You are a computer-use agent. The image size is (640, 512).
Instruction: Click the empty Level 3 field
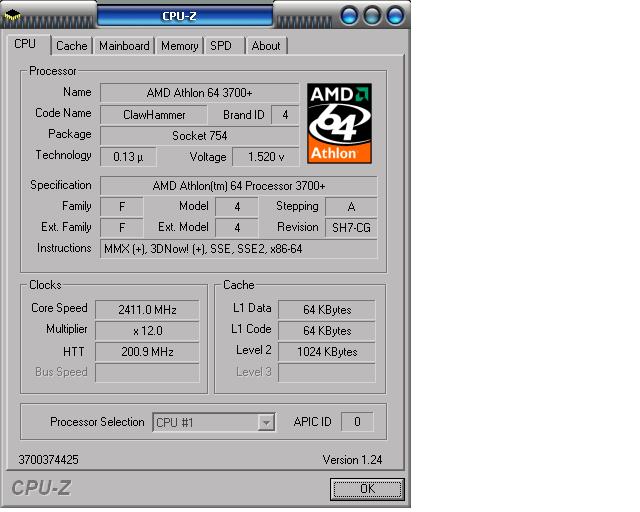pos(327,373)
